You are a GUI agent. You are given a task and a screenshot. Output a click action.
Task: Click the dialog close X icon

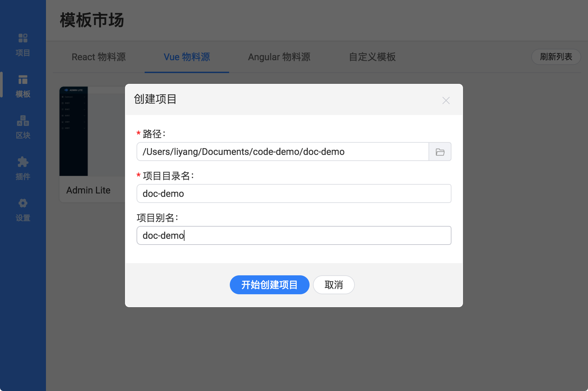tap(446, 100)
